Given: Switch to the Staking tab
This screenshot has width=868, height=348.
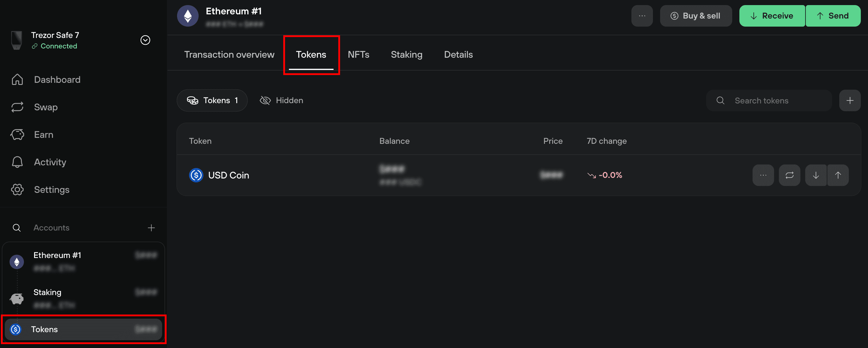Looking at the screenshot, I should 406,55.
